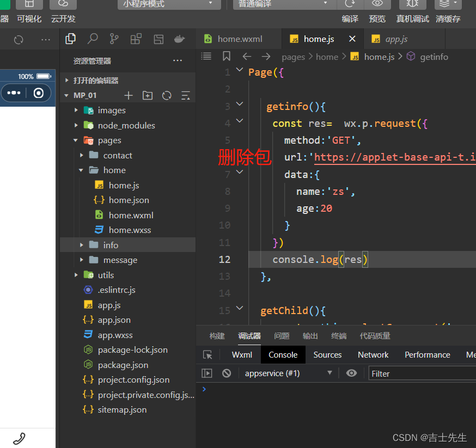Screen dimensions: 476x448
Task: Click the element inspector select icon
Action: click(x=208, y=354)
